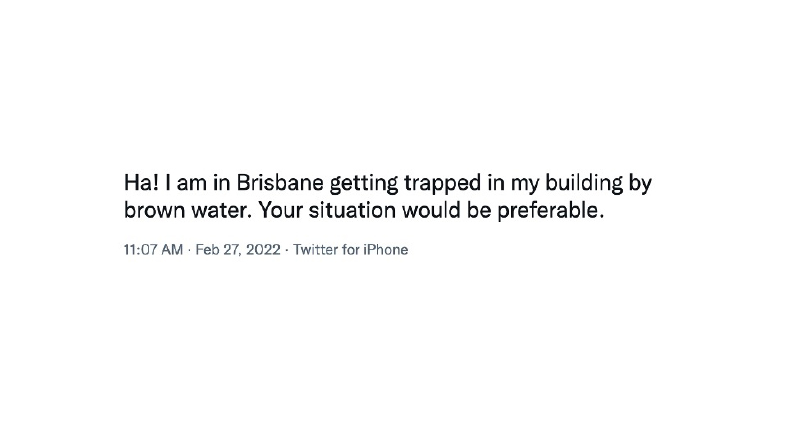800x425 pixels.
Task: Click the word "by" ending the first line
Action: (640, 184)
